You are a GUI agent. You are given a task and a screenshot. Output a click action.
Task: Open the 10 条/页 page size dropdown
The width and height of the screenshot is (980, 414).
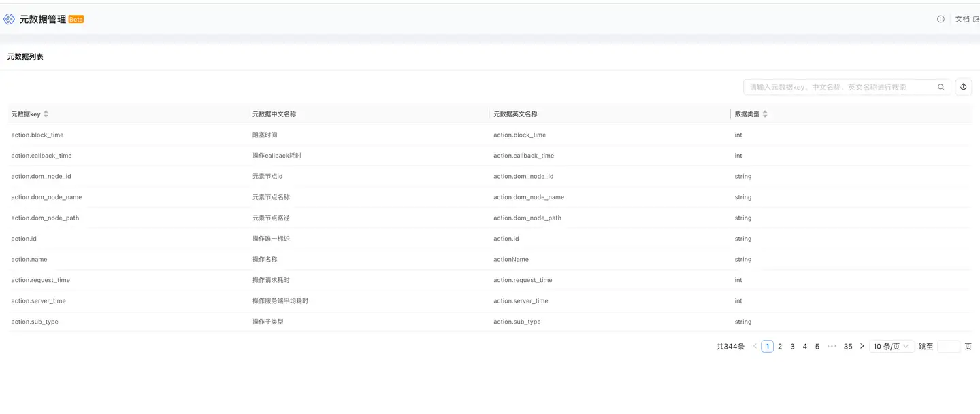tap(891, 347)
